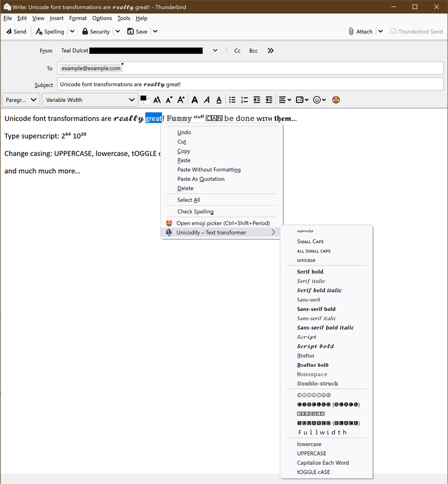The height and width of the screenshot is (484, 448).
Task: Save the message with the Save button
Action: point(137,31)
